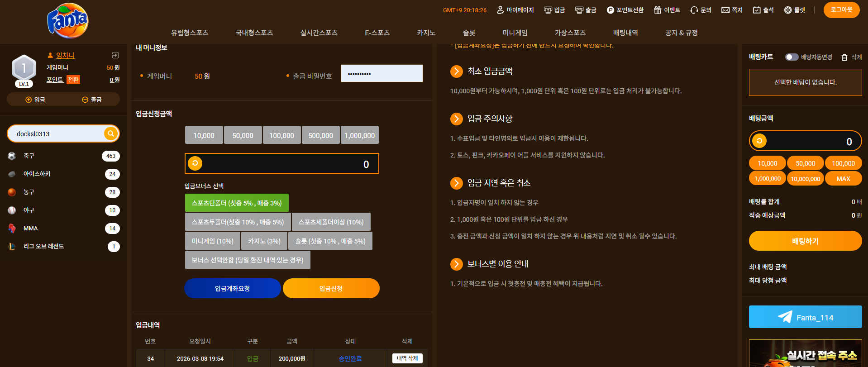Viewport: 868px width, 367px height.
Task: Expand the 입금 주의사항 section arrow
Action: coord(457,119)
